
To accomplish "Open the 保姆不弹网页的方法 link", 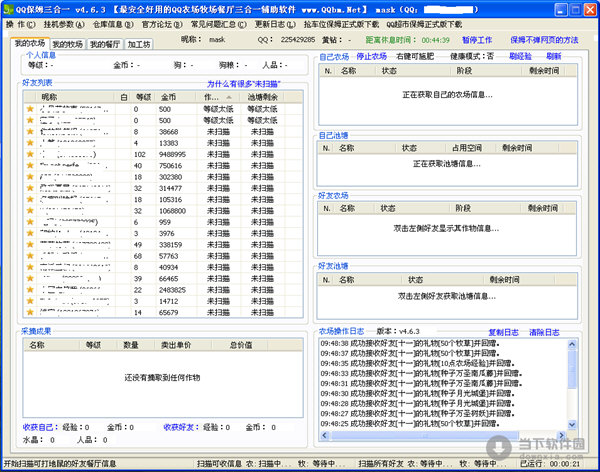I will point(544,40).
